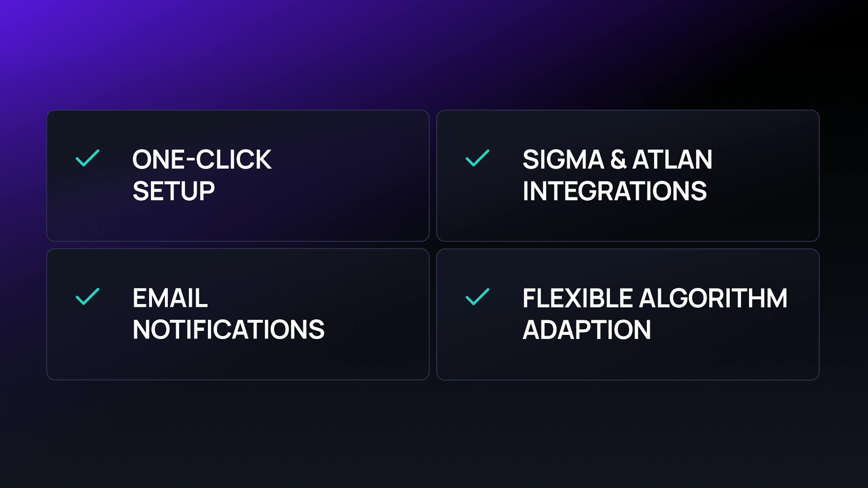The image size is (868, 488).
Task: Click the word INTEGRATIONS
Action: [x=615, y=191]
